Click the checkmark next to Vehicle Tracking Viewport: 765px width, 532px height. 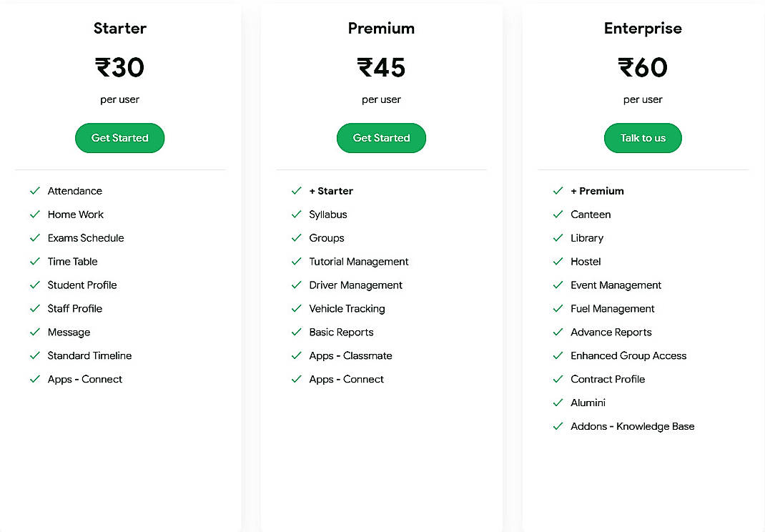pos(297,309)
